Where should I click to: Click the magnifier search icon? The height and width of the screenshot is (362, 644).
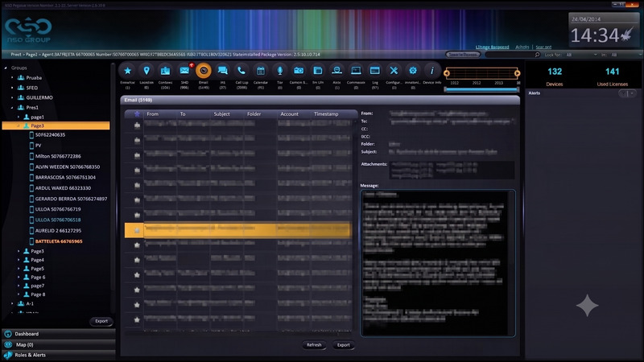pyautogui.click(x=537, y=55)
